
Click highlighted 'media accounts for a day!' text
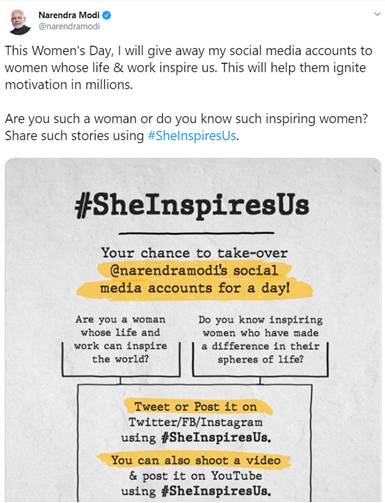coord(195,288)
